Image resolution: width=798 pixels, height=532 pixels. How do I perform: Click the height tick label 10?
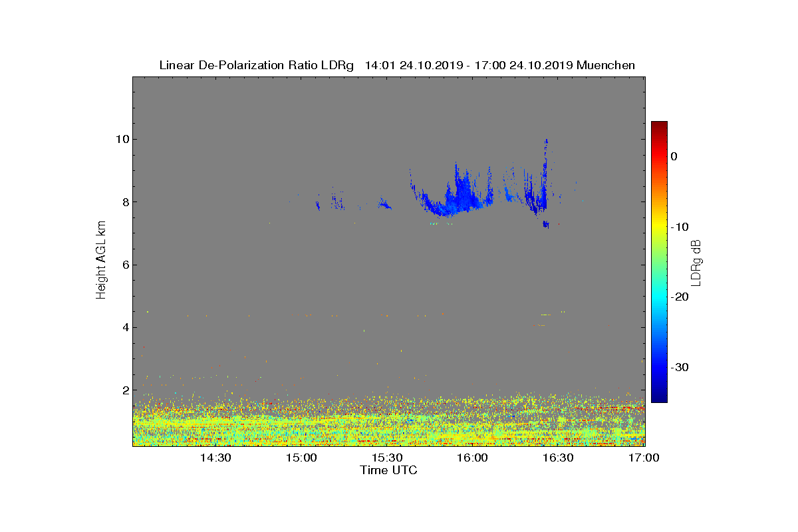(x=122, y=139)
